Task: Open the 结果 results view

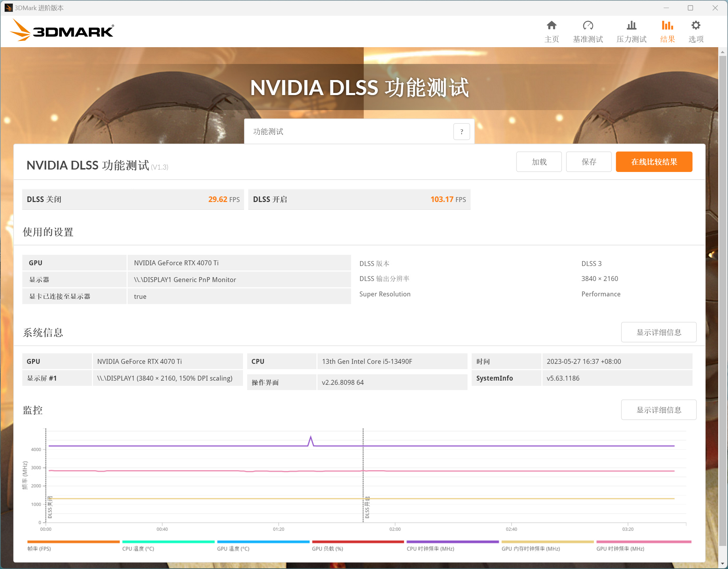Action: pos(666,31)
